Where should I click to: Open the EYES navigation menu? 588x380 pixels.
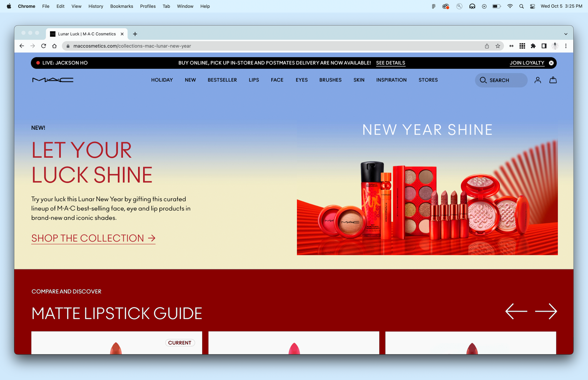pos(302,80)
